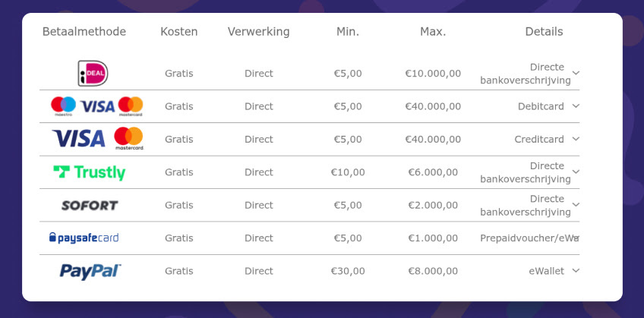Expand the SOFORT row details chevron
This screenshot has height=318, width=644.
576,204
